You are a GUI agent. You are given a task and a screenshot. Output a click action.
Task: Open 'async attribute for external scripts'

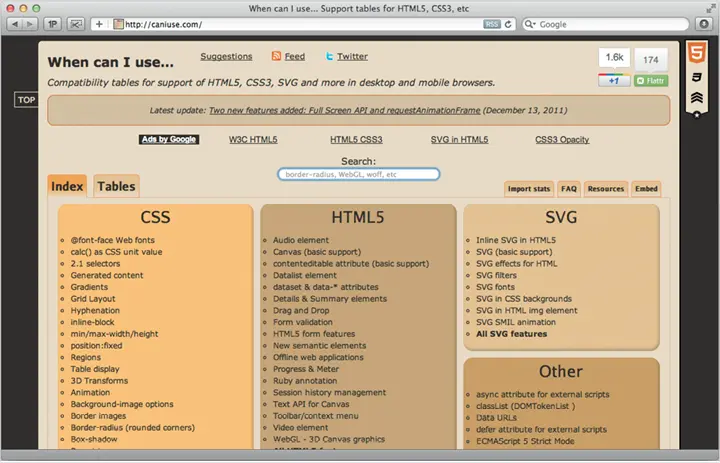tap(543, 394)
